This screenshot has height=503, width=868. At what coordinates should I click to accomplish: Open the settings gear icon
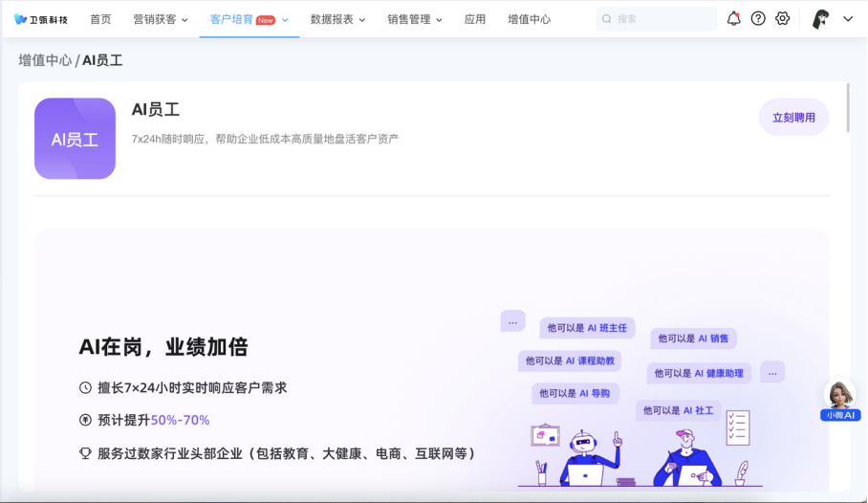[782, 19]
